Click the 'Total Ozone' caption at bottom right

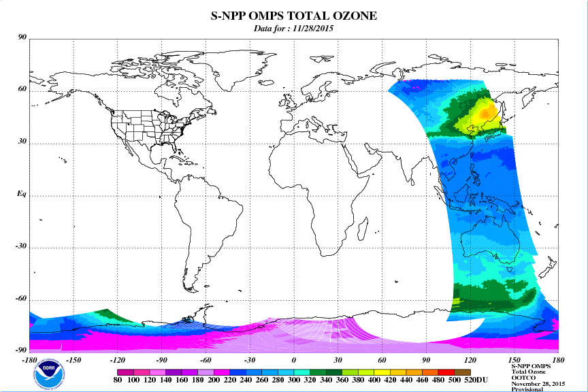click(x=529, y=372)
